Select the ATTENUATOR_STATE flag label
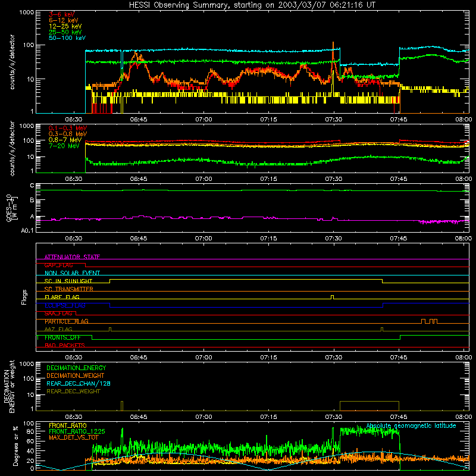The height and width of the screenshot is (476, 476). [x=72, y=257]
